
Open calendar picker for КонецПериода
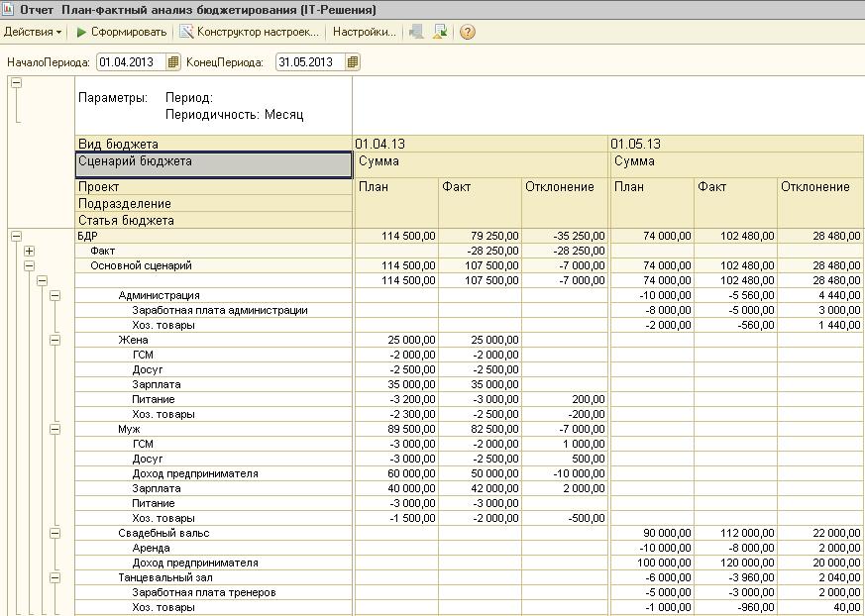(x=353, y=62)
